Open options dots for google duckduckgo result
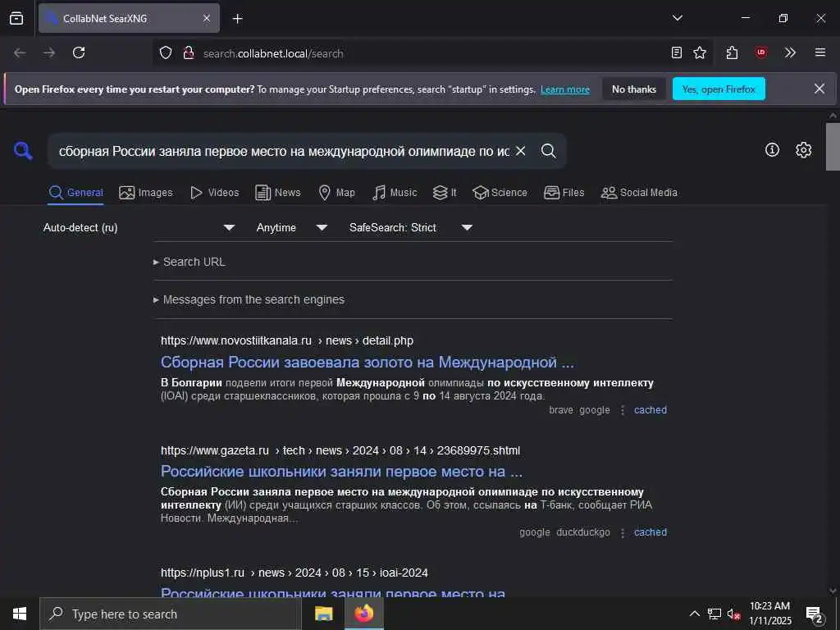The height and width of the screenshot is (630, 840). point(622,532)
